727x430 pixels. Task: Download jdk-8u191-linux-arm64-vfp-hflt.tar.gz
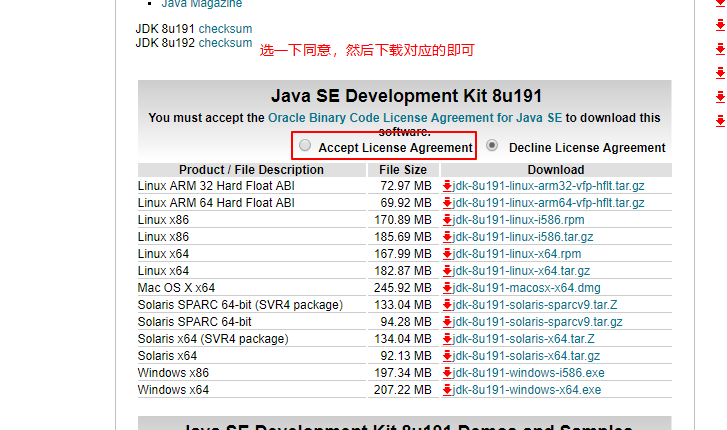548,203
